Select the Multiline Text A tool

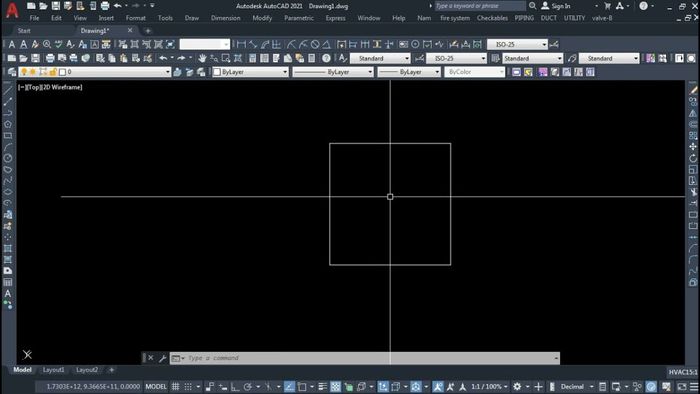point(8,294)
